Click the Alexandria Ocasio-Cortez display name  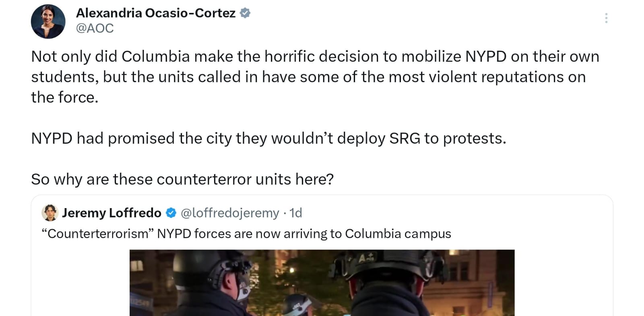[155, 13]
